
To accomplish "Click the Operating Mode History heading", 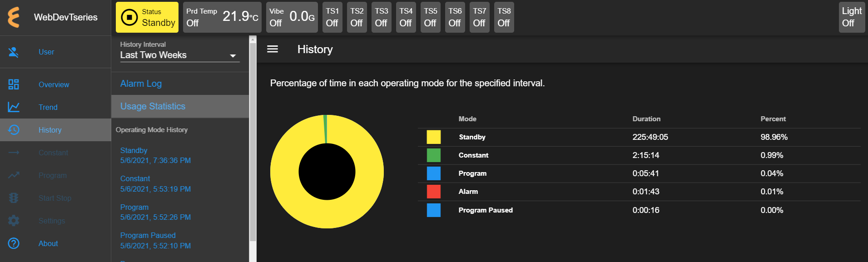I will (152, 130).
